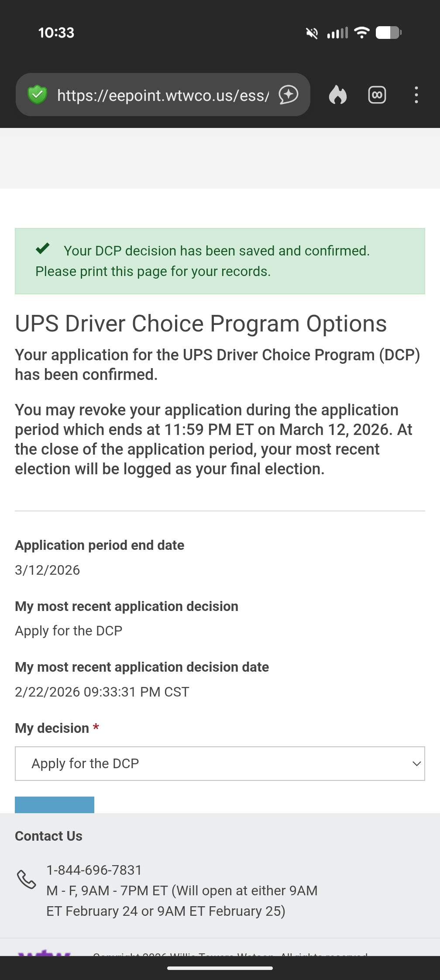Tap the Wi-Fi status icon

[x=361, y=32]
